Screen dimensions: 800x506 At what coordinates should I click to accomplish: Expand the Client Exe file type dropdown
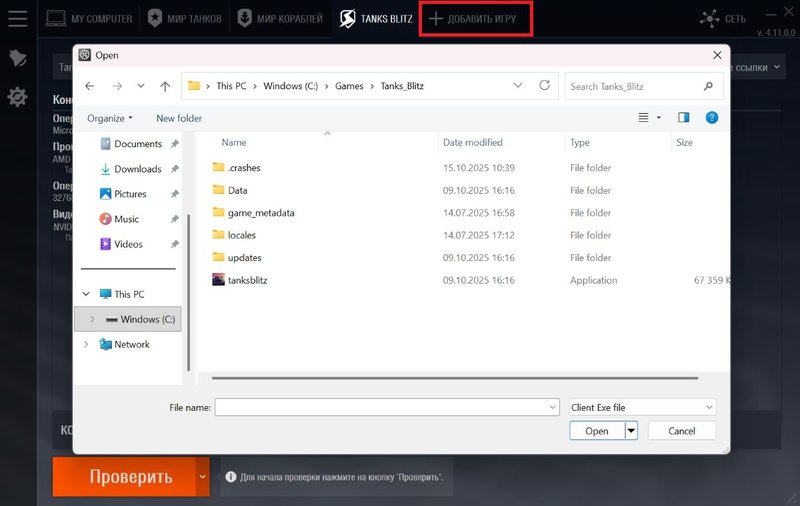[x=641, y=407]
